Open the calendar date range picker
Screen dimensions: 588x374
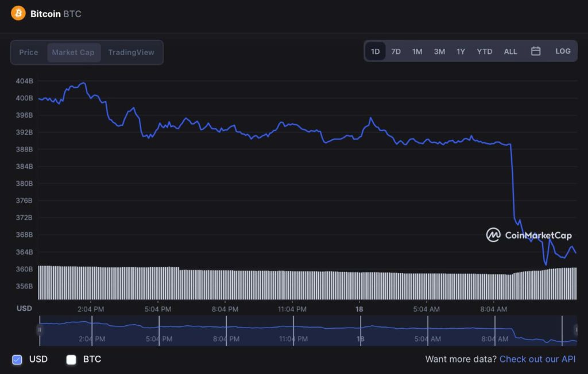click(x=536, y=52)
